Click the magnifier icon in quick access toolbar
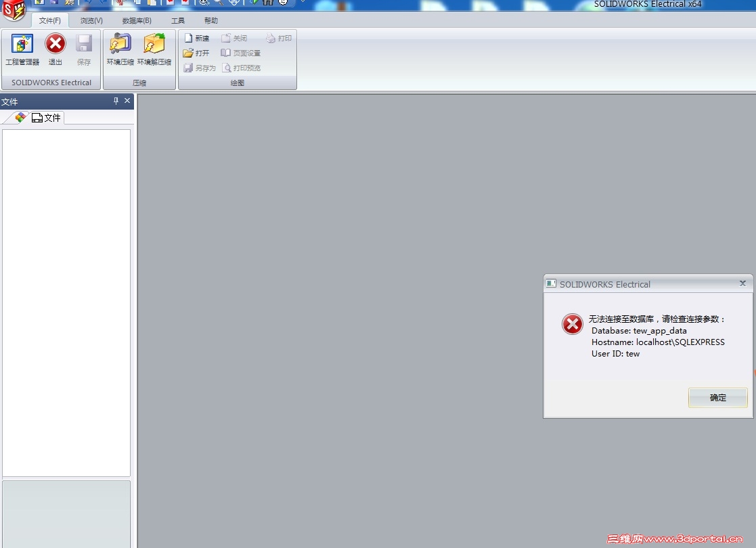This screenshot has width=756, height=548. [219, 3]
